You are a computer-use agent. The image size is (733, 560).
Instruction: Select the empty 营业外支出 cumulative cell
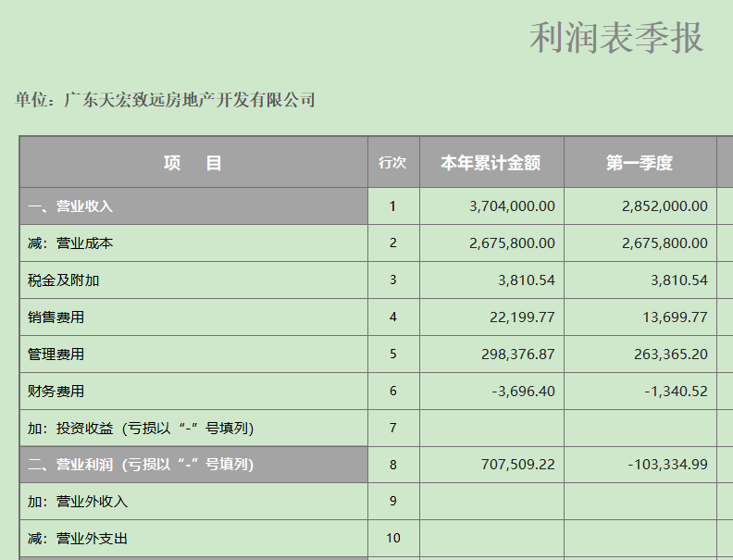tap(491, 538)
